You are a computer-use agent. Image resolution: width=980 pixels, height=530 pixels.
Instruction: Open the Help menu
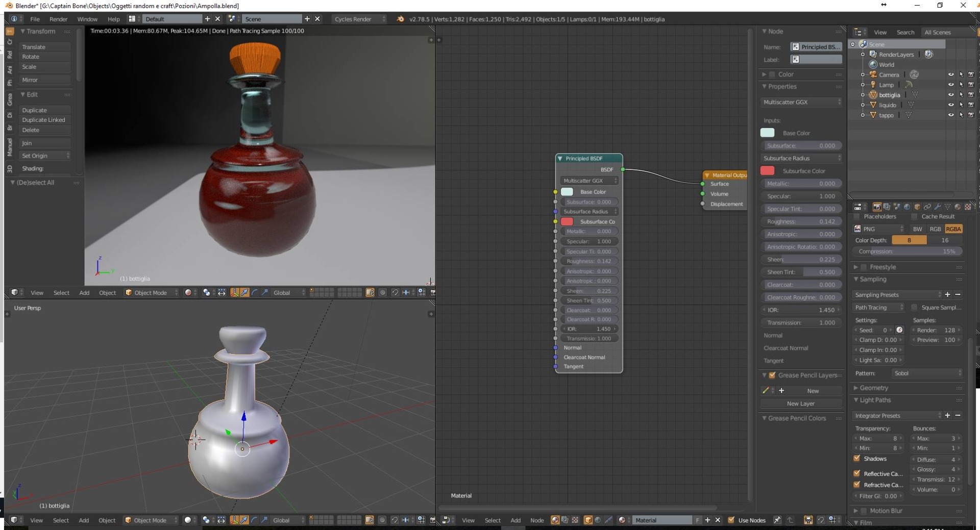113,19
